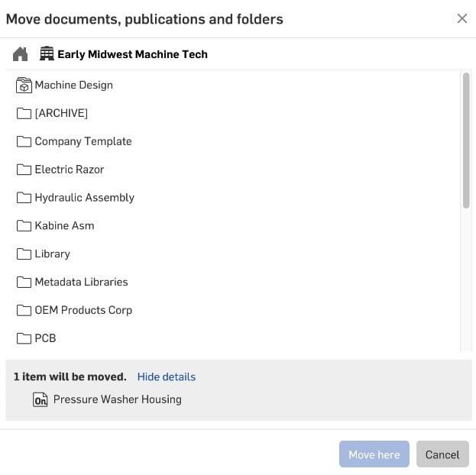Screen dimensions: 476x475
Task: Cancel the move dialog
Action: point(442,454)
